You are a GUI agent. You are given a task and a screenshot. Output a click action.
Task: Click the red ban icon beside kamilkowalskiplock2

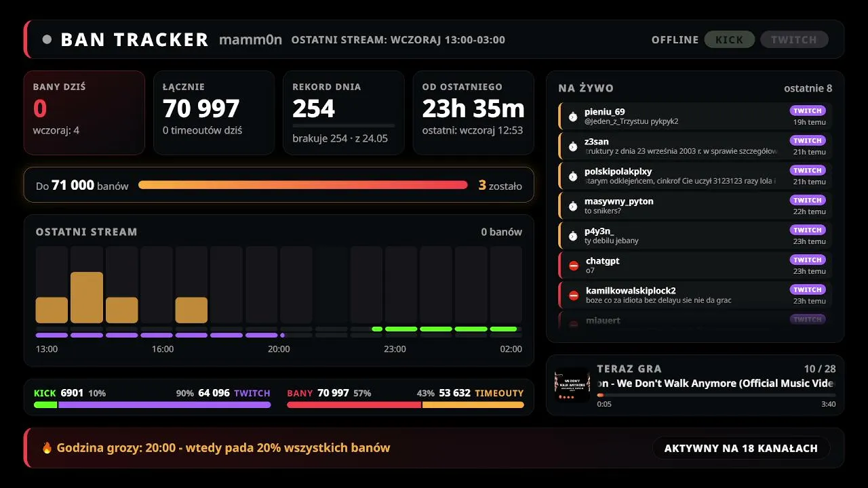point(574,296)
